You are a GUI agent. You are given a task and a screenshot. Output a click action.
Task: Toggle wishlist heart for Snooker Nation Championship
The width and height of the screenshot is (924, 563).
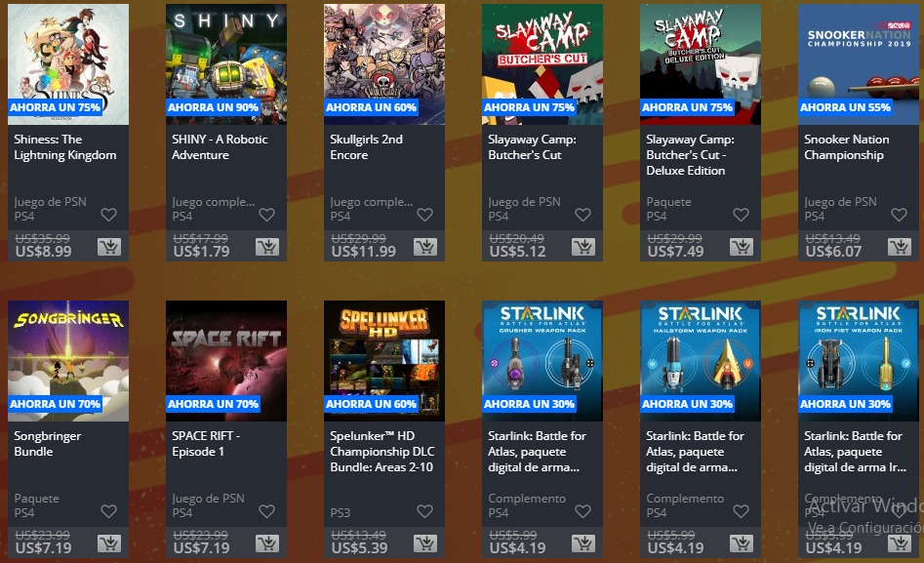(x=899, y=215)
